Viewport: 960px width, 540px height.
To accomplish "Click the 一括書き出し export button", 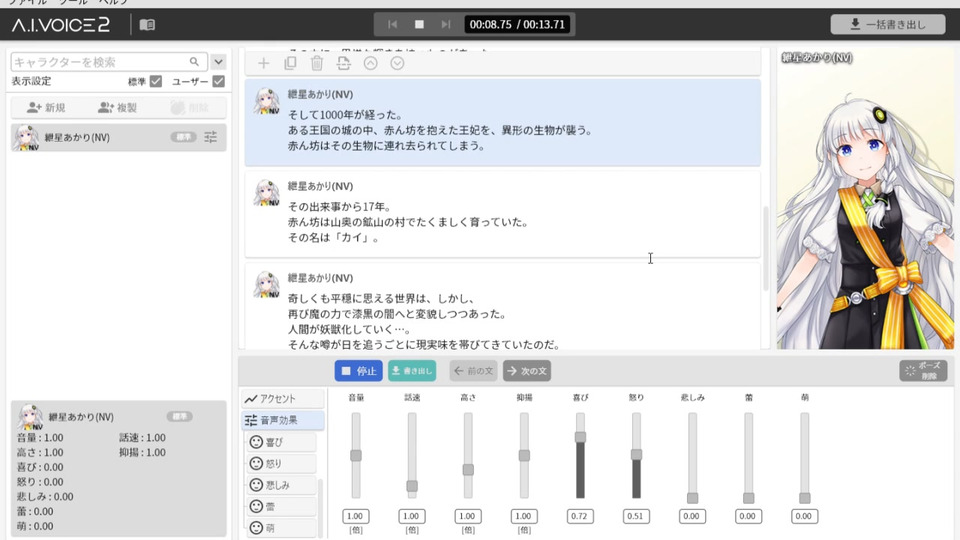I will pos(888,24).
